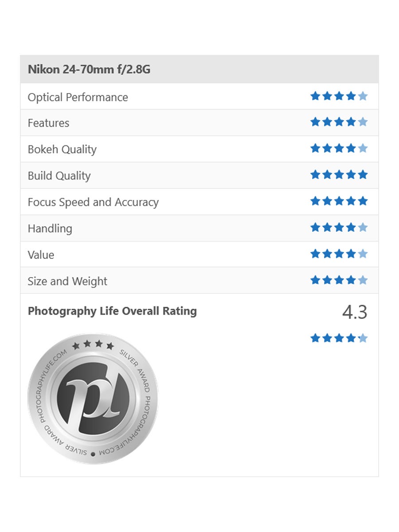The width and height of the screenshot is (399, 532).
Task: Click the Bokeh Quality label
Action: click(62, 149)
